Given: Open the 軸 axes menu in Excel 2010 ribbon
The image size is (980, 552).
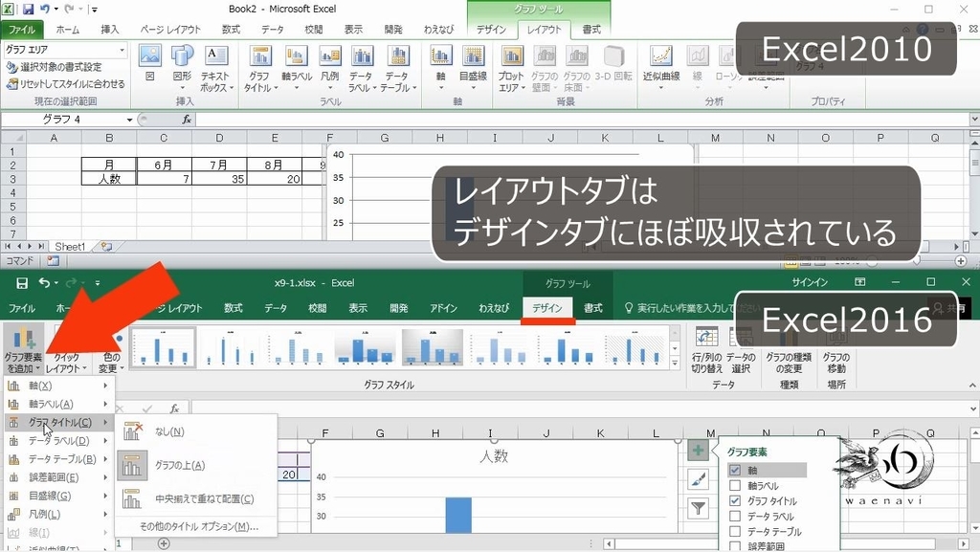Looking at the screenshot, I should (x=441, y=69).
